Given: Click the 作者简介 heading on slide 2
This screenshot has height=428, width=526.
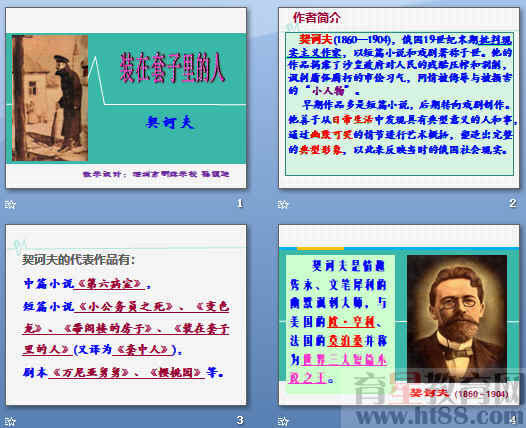Looking at the screenshot, I should 317,18.
